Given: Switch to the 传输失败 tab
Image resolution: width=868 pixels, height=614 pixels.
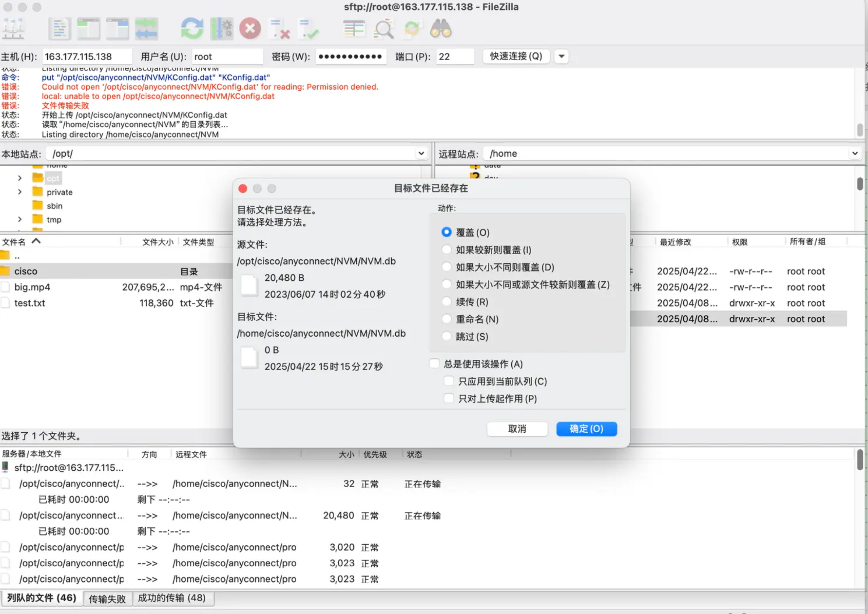Looking at the screenshot, I should [107, 598].
